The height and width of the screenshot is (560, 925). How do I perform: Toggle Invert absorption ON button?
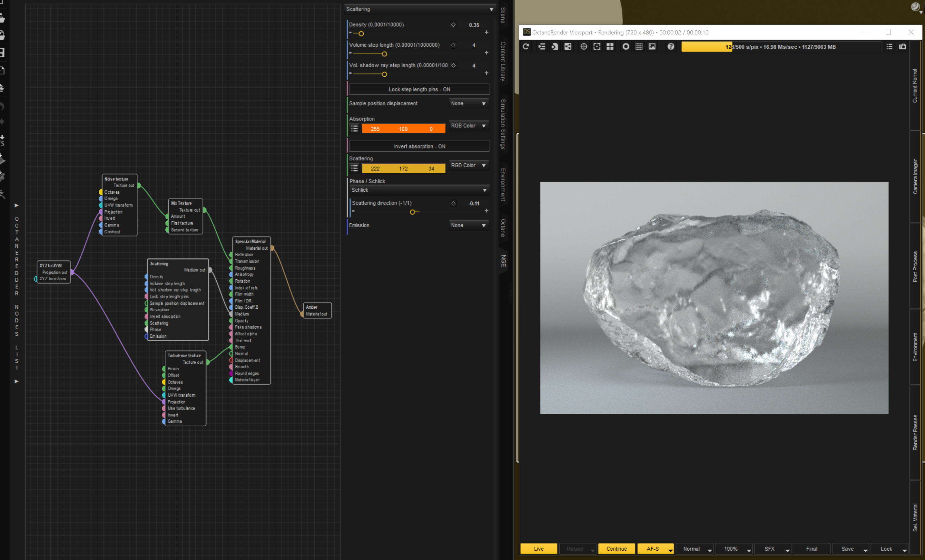click(x=419, y=146)
